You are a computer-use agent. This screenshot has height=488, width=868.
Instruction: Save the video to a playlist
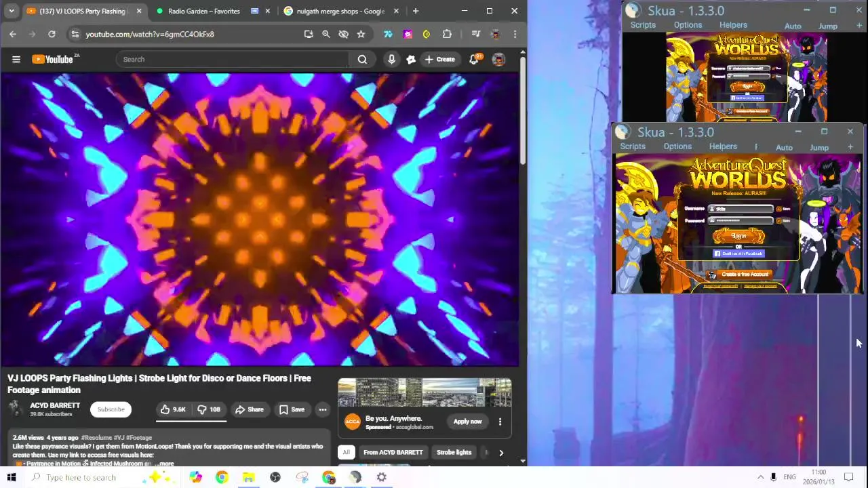tap(292, 409)
